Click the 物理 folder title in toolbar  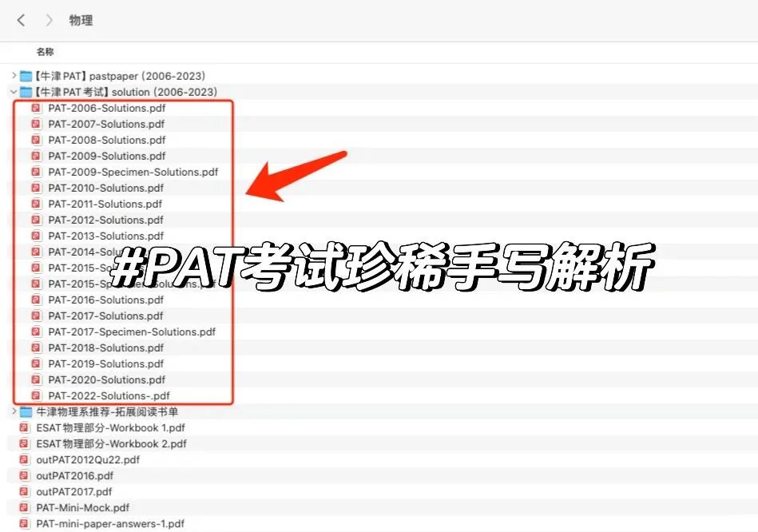[81, 20]
